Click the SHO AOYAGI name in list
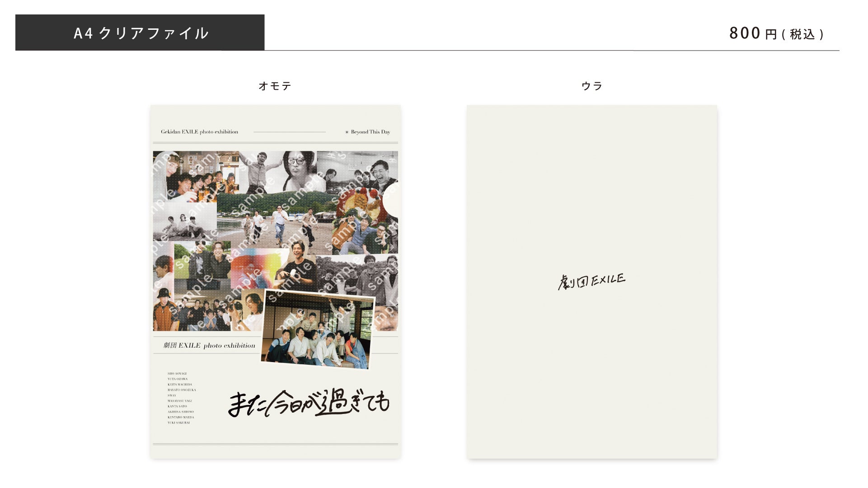The height and width of the screenshot is (488, 868). 177,374
